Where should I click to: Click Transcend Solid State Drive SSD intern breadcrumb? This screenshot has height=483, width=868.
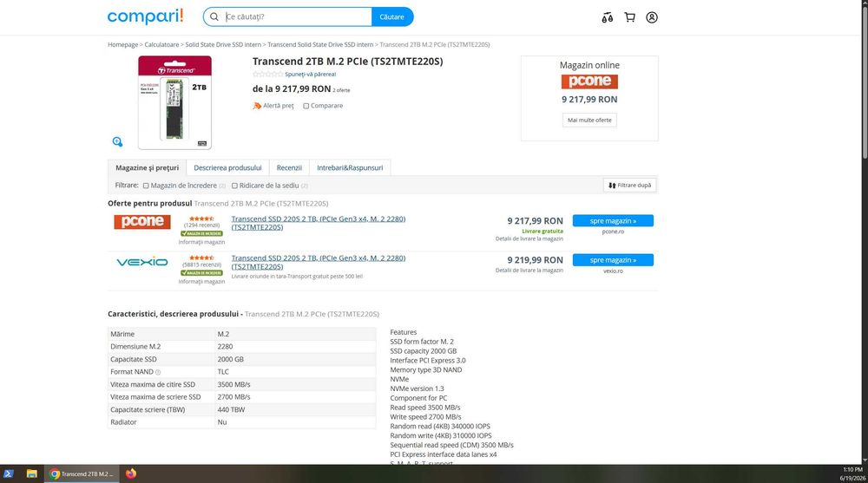point(320,45)
